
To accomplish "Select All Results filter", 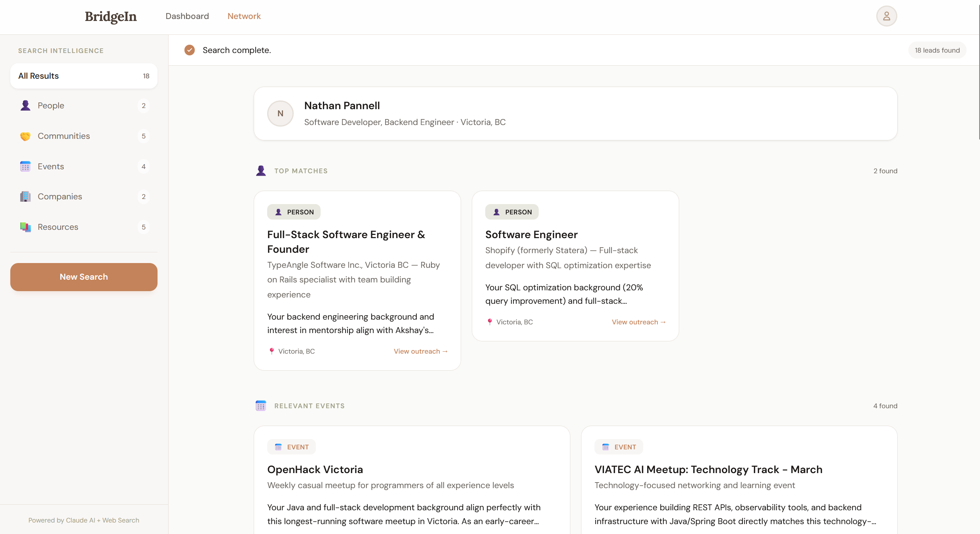I will (x=84, y=76).
